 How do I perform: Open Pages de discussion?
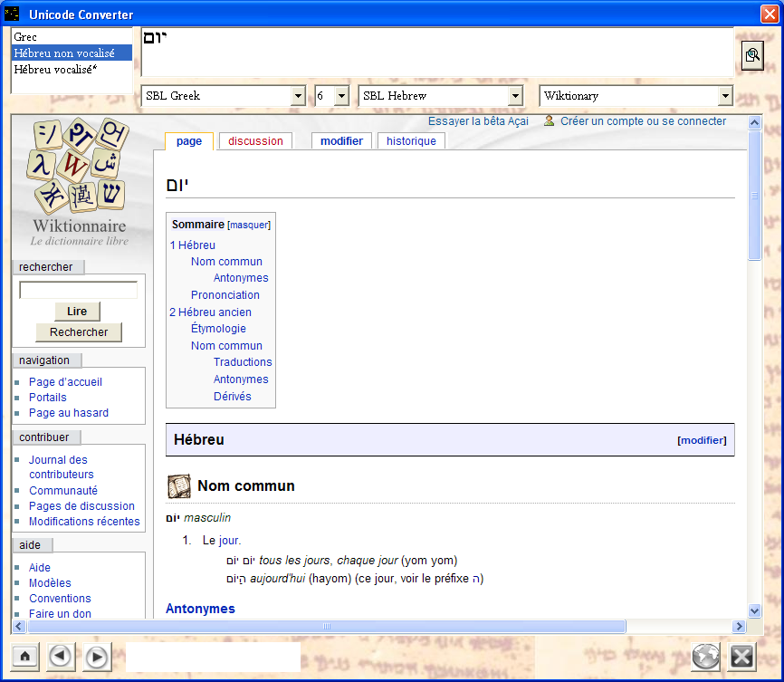(81, 506)
